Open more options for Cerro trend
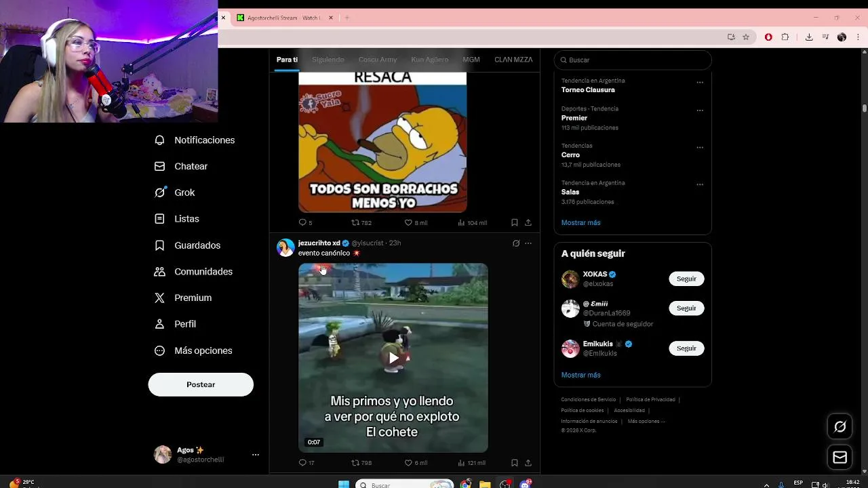Image resolution: width=868 pixels, height=488 pixels. (700, 147)
